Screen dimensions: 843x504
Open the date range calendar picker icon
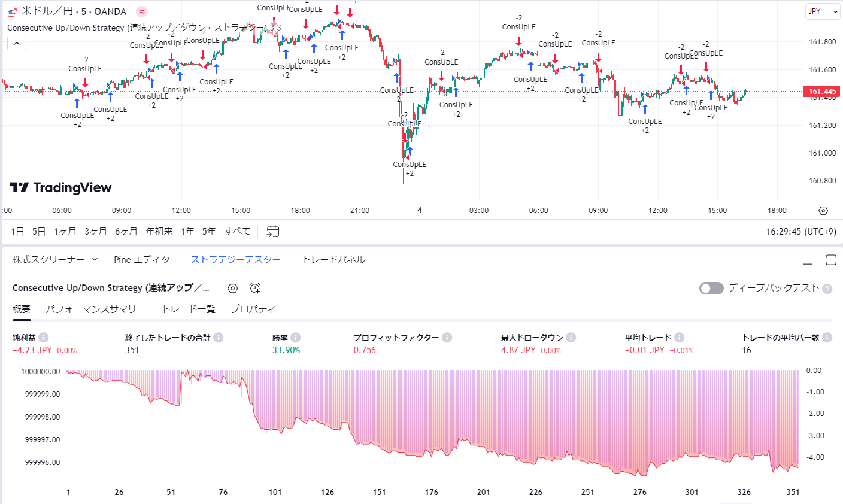coord(273,231)
